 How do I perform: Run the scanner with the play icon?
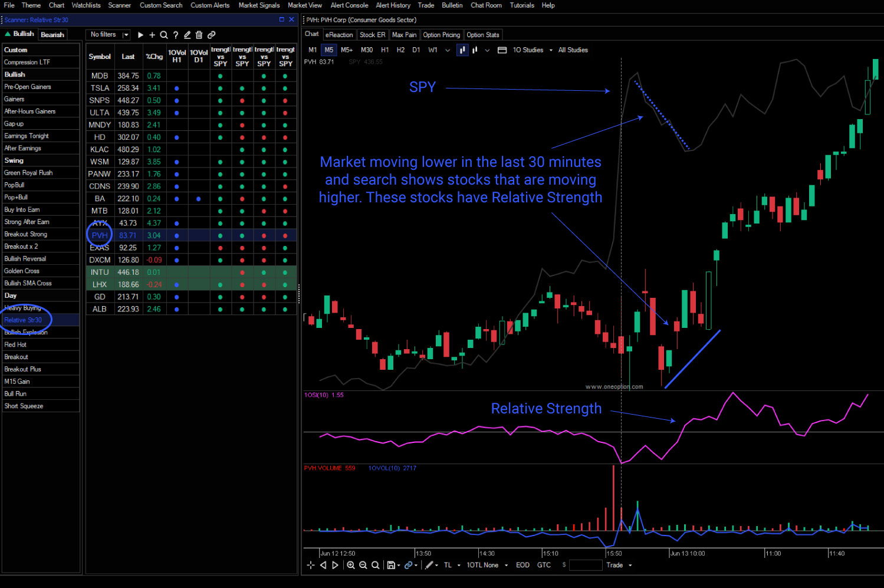[140, 34]
